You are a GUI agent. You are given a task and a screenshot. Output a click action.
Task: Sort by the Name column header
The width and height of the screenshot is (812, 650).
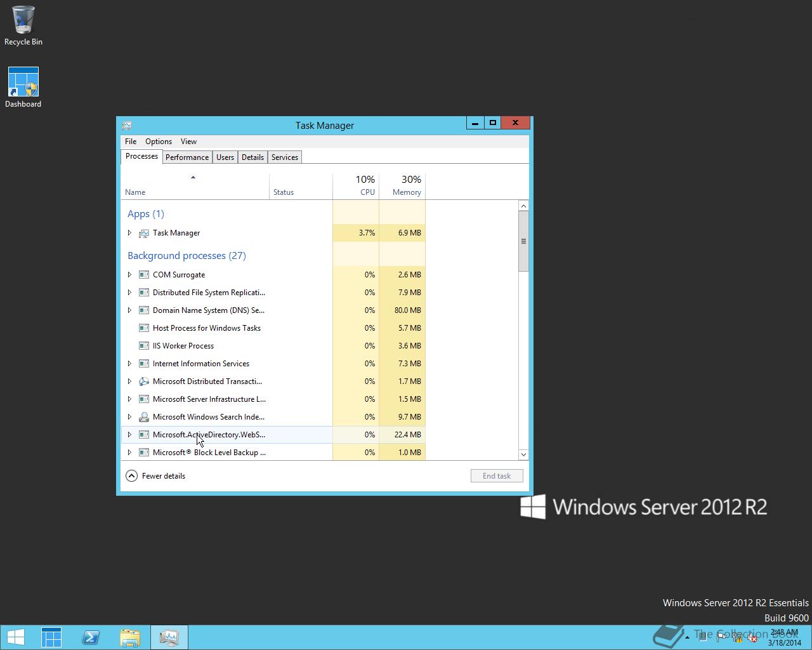click(x=195, y=186)
